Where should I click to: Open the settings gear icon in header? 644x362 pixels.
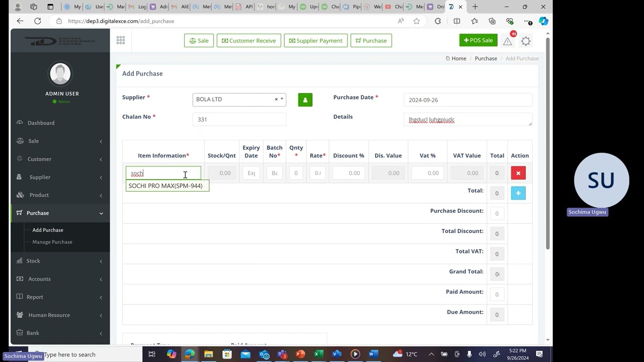(x=526, y=41)
